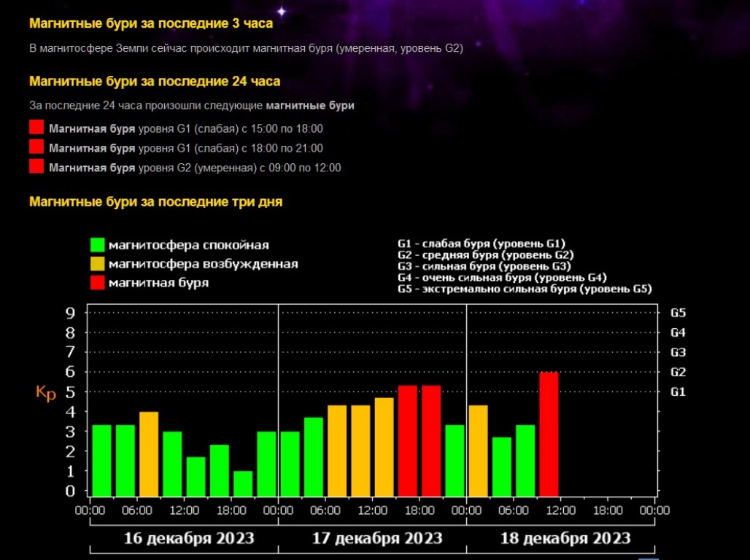Select the heading 'Магнитные бури за последние 24 часа'
750x560 pixels.
click(x=155, y=82)
